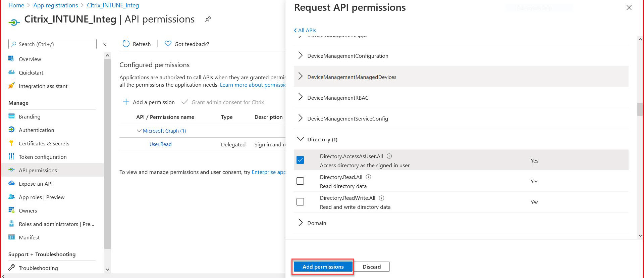Viewport: 644px width, 278px height.
Task: Open the App registrations breadcrumb link
Action: click(x=55, y=5)
